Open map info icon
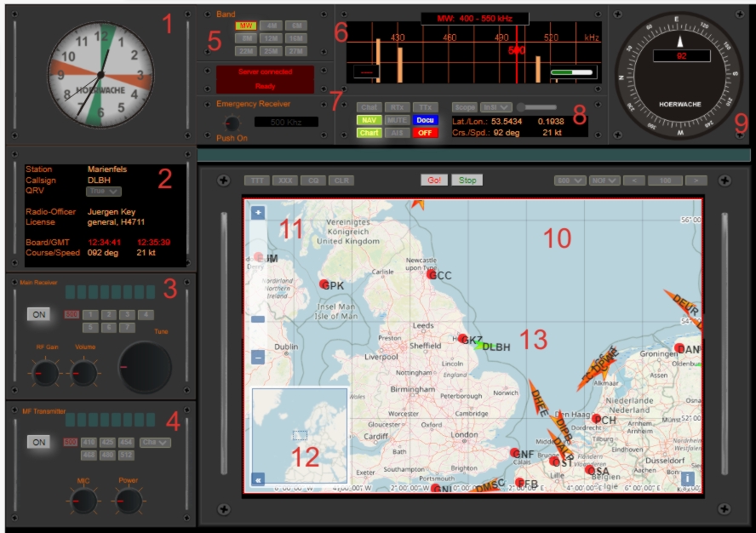This screenshot has width=756, height=533. (686, 479)
